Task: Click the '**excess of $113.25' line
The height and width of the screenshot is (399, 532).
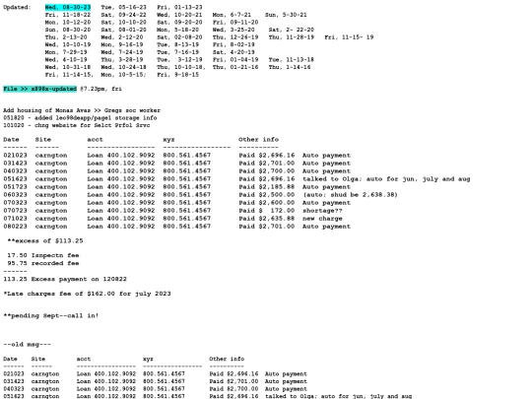Action: coord(45,241)
